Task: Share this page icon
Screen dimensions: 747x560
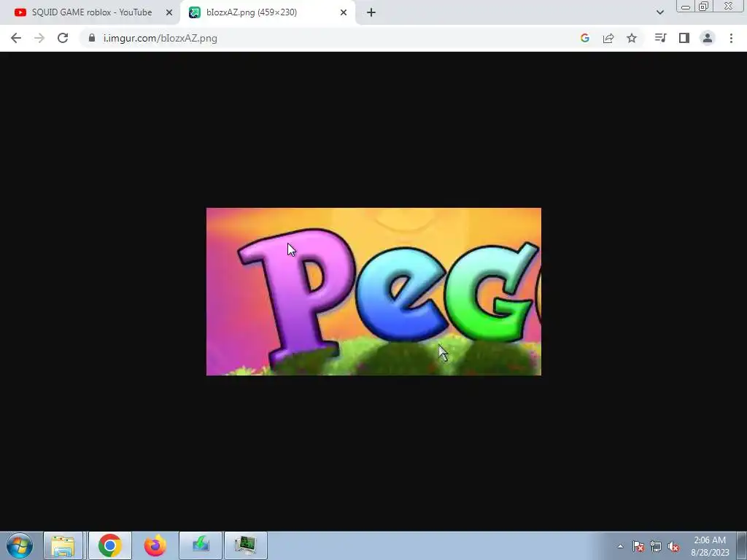Action: [608, 38]
